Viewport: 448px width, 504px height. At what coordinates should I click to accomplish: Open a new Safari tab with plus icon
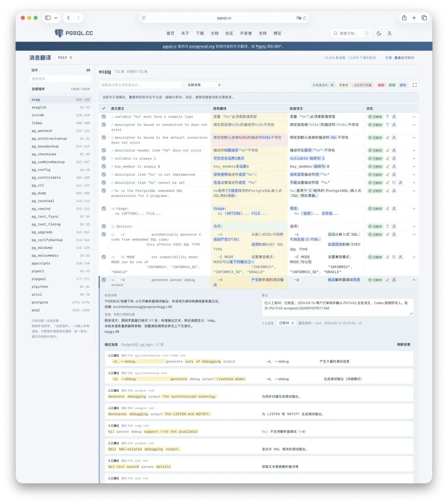point(414,18)
